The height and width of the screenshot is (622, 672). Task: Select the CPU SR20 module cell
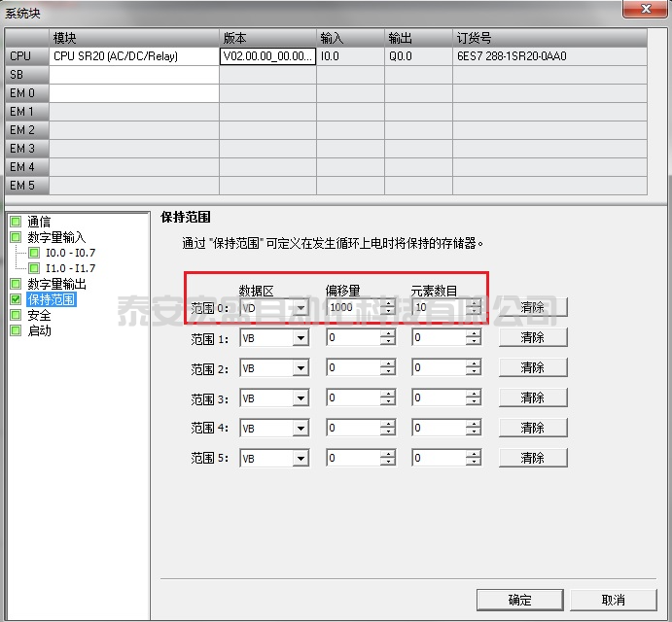[x=133, y=56]
